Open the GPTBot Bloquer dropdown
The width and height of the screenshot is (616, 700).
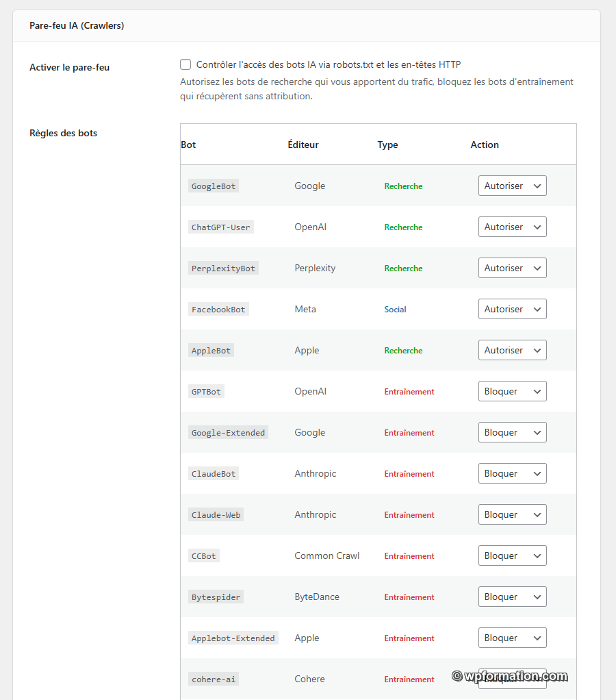[x=512, y=391]
